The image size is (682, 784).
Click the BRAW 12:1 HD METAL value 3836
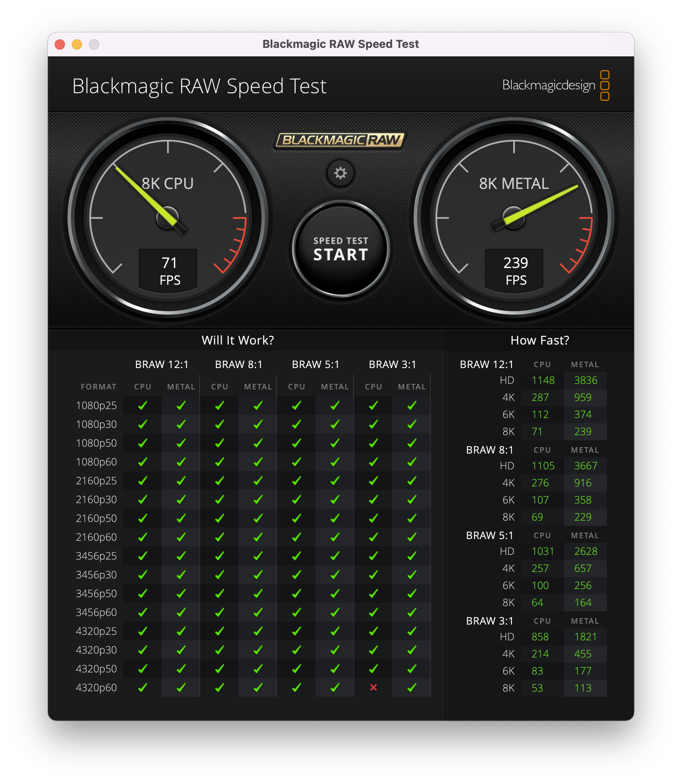point(586,380)
